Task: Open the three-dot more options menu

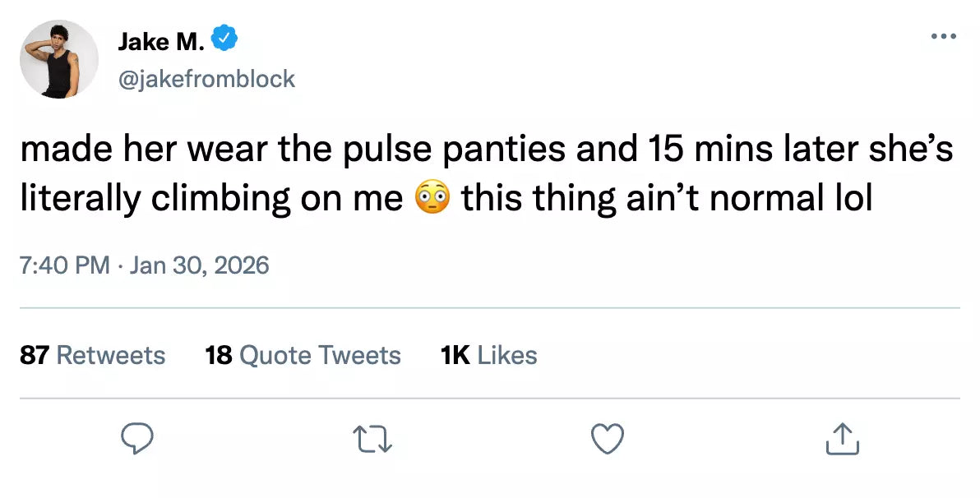Action: click(944, 37)
